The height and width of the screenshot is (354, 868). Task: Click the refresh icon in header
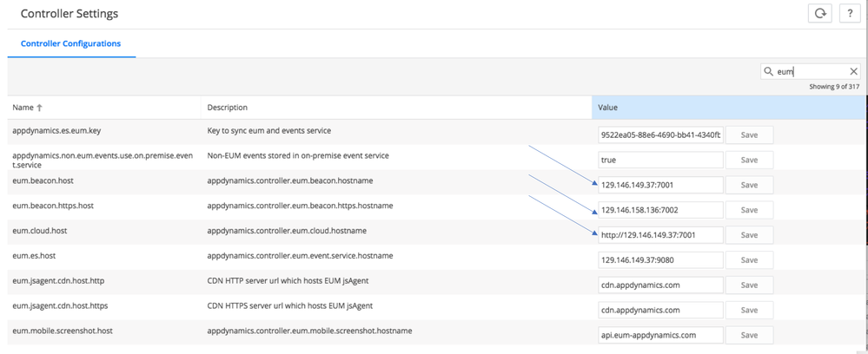tap(819, 13)
